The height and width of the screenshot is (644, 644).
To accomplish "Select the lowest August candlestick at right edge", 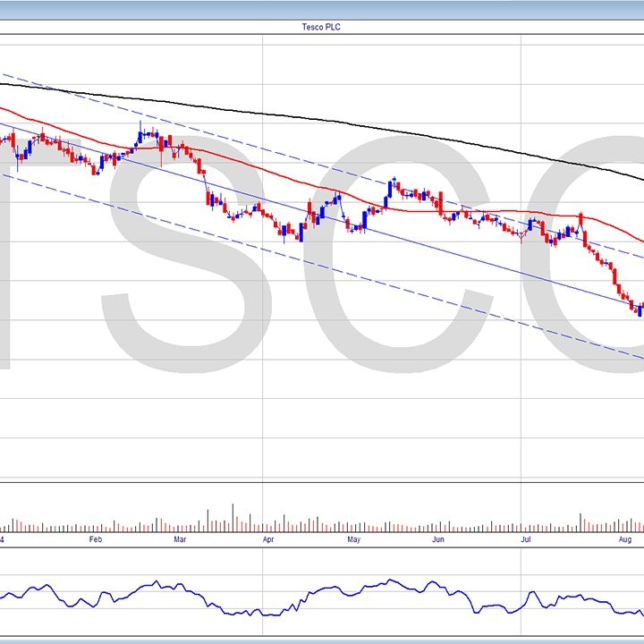I will click(x=639, y=310).
